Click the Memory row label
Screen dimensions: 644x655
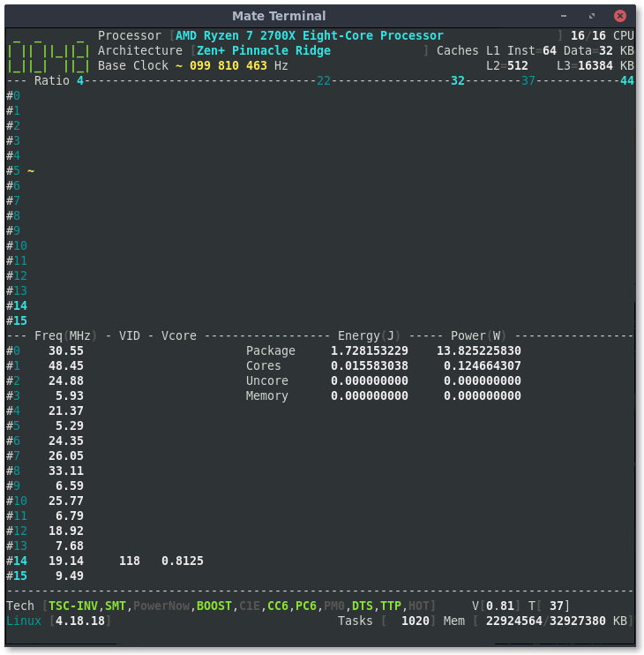tap(267, 396)
